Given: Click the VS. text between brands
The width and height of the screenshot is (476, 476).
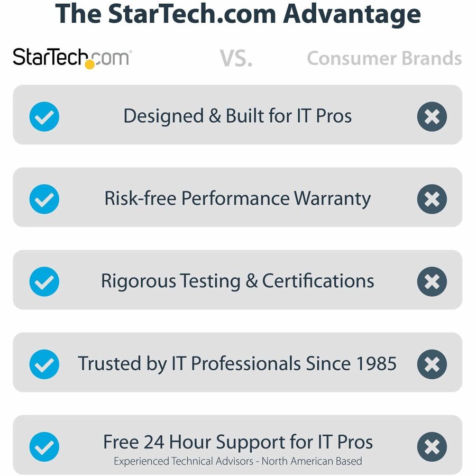Looking at the screenshot, I should click(x=236, y=59).
